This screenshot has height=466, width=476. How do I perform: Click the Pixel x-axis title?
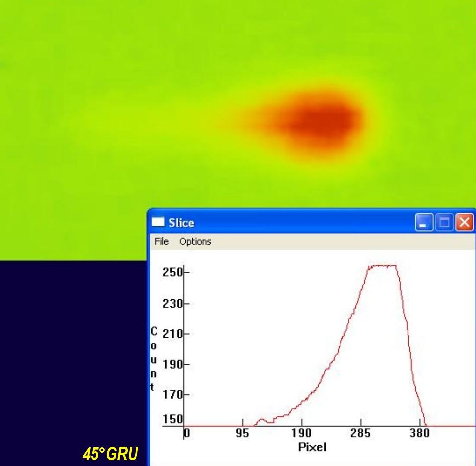[312, 447]
